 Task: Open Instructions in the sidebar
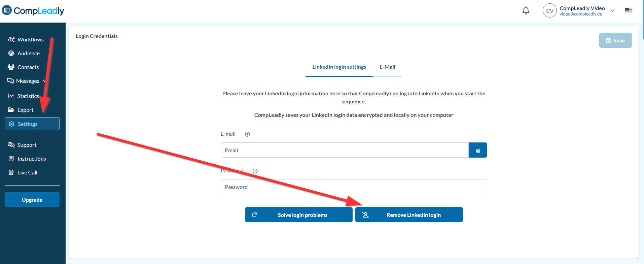point(27,159)
